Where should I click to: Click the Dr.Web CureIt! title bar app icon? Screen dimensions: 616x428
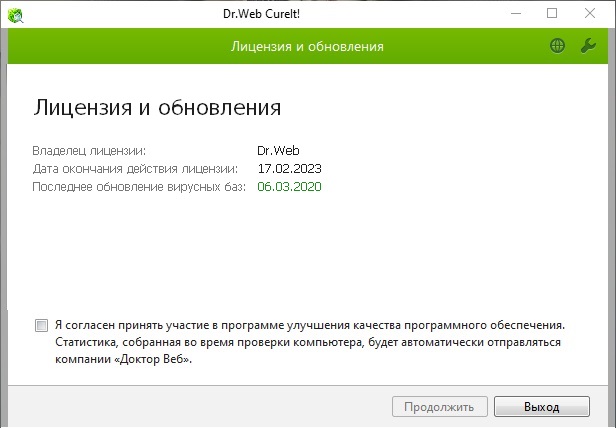pyautogui.click(x=15, y=15)
